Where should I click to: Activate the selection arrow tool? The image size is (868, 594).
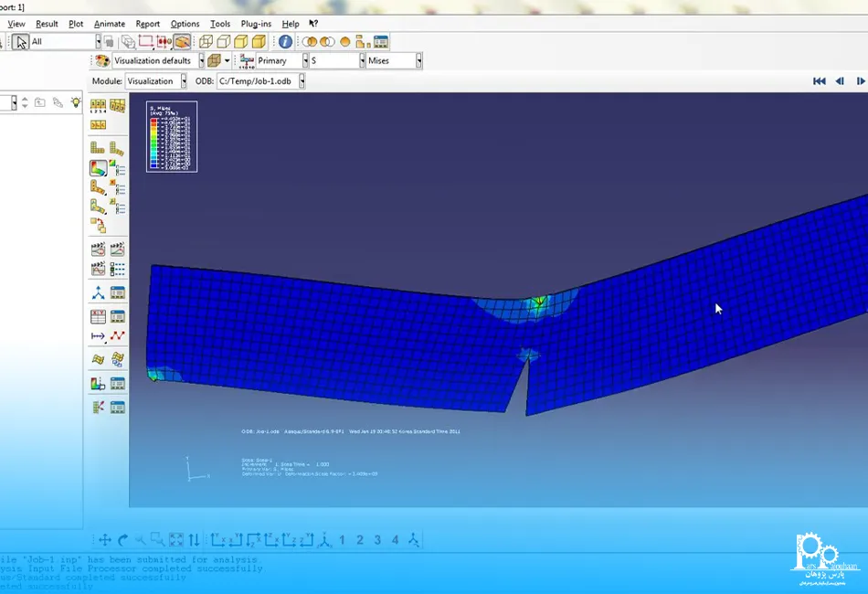[x=20, y=42]
